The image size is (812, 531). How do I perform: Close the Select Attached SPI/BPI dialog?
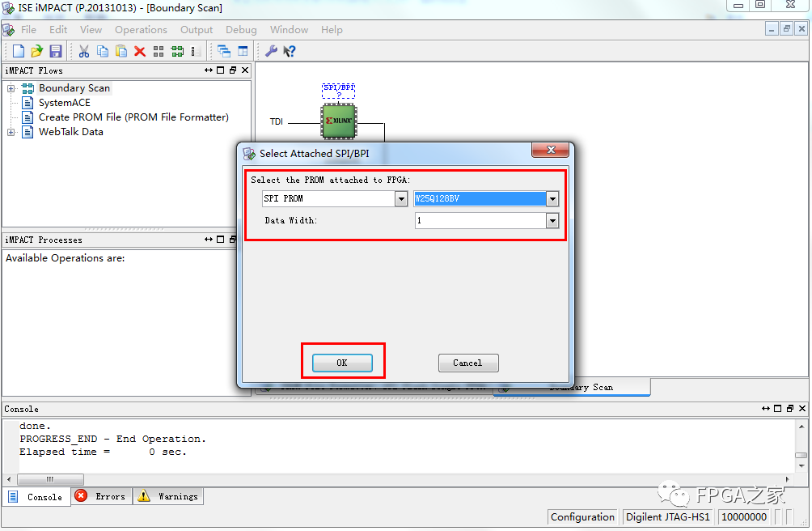(x=551, y=150)
